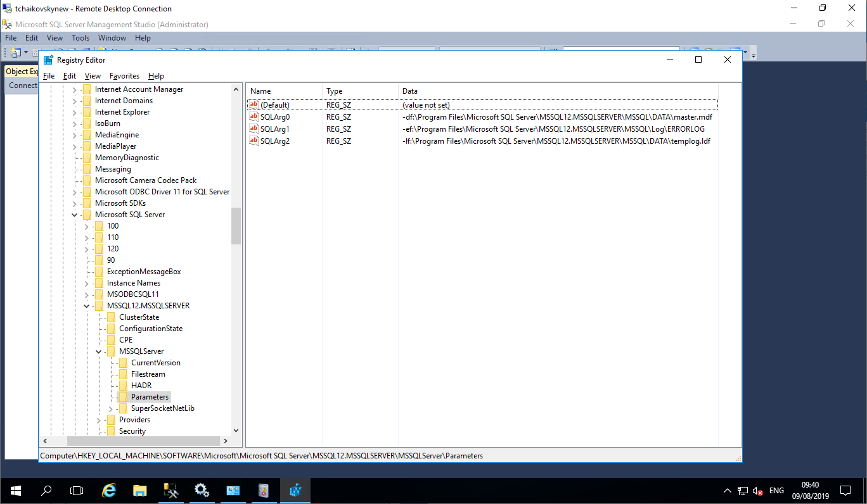Click tree pane scroll down arrow
Screen dimensions: 867x504
(236, 430)
